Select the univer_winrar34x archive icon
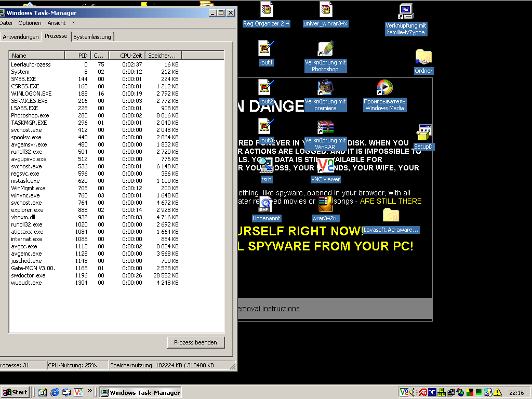 (x=325, y=14)
